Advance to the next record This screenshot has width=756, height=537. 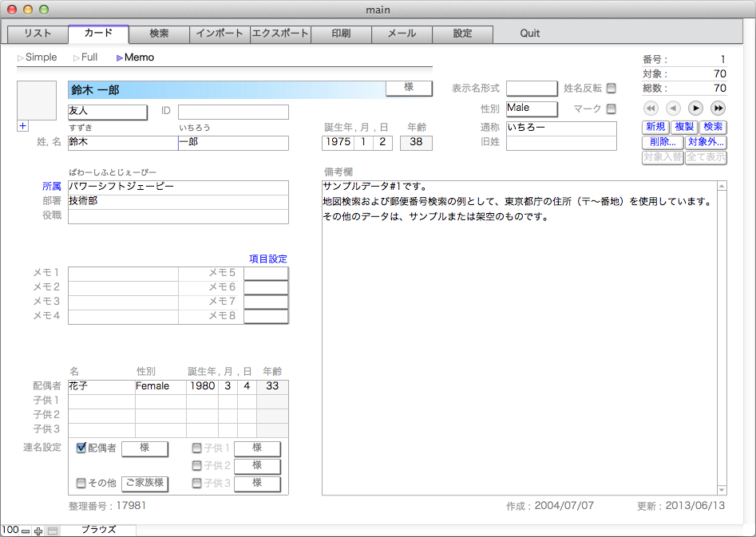695,108
